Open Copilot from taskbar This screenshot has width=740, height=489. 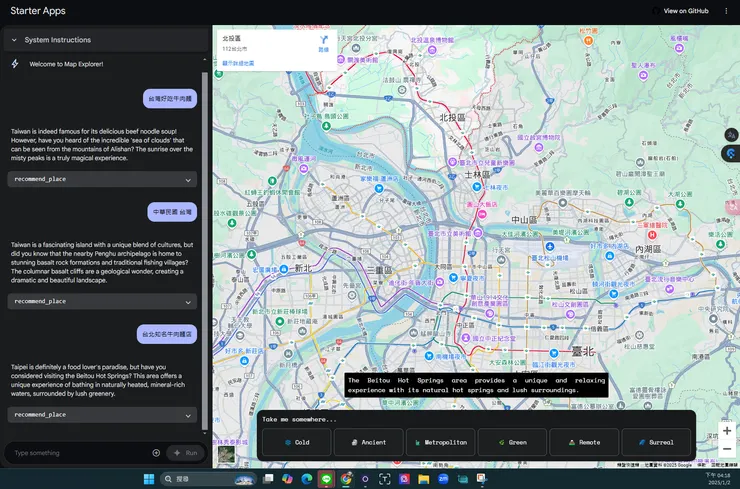click(x=287, y=479)
